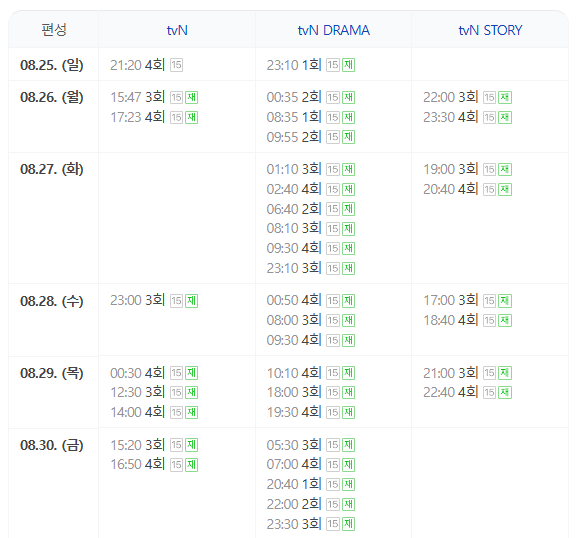Click the 15 rating icon beside 00:50 4회
This screenshot has height=538, width=576.
[333, 301]
